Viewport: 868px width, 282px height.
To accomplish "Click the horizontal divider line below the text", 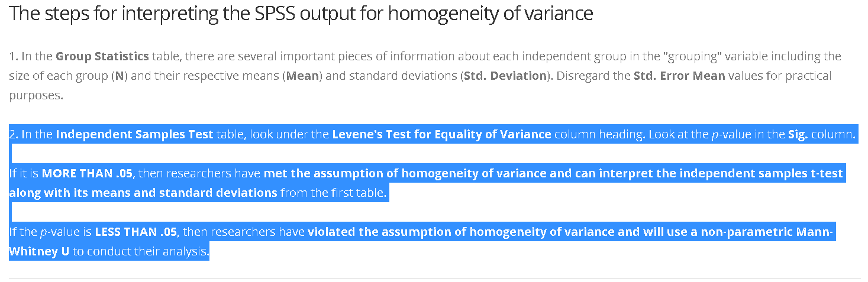I will pyautogui.click(x=434, y=278).
